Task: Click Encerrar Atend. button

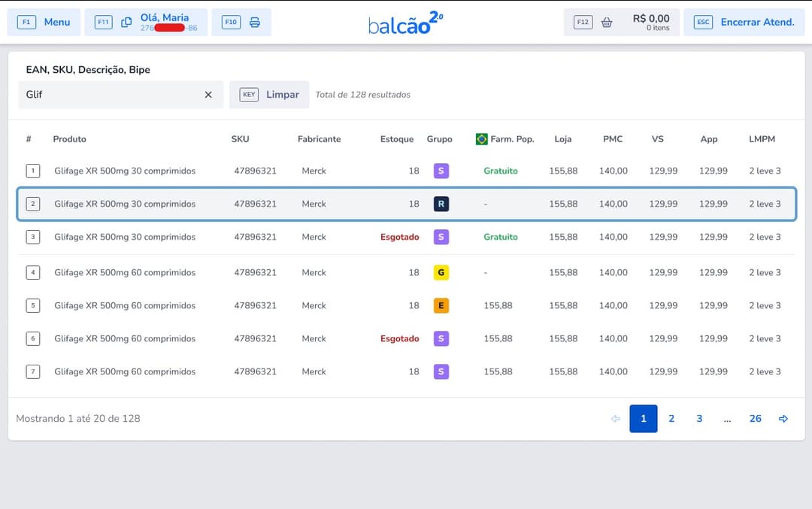Action: click(x=744, y=23)
